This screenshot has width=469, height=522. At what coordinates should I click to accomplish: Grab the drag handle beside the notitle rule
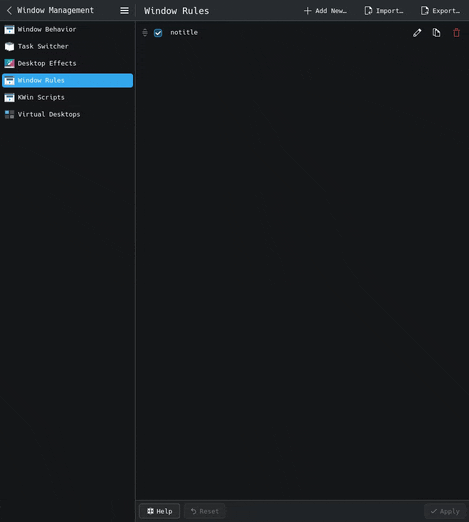tap(145, 33)
